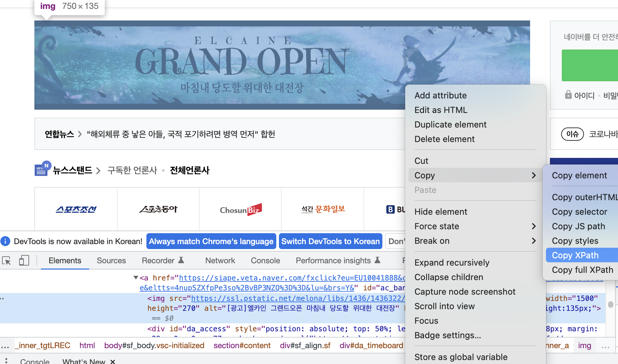Toggle the device toolbar icon
Viewport: 618px width, 364px height.
click(24, 261)
